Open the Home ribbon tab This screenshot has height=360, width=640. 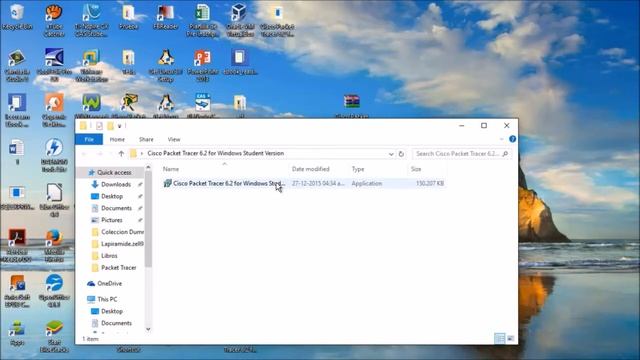117,140
